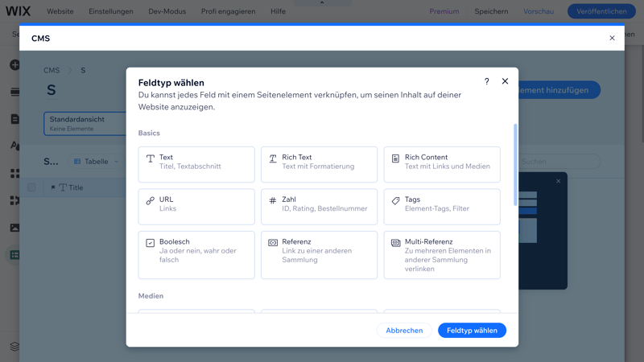
Task: Tick the select-all checkbox in table header
Action: click(32, 187)
